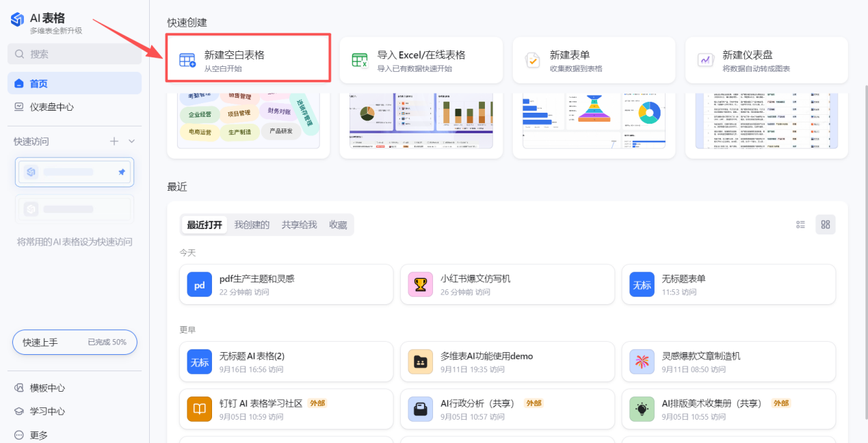The image size is (868, 443).
Task: Click the trophy icon of 小红书爆文仿写机
Action: coord(421,285)
